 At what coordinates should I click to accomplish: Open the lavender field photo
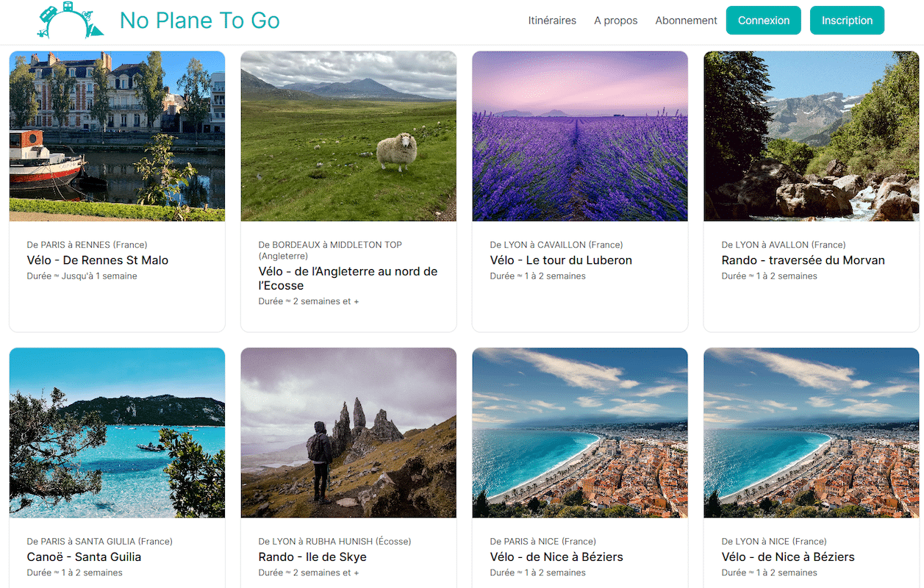(580, 136)
